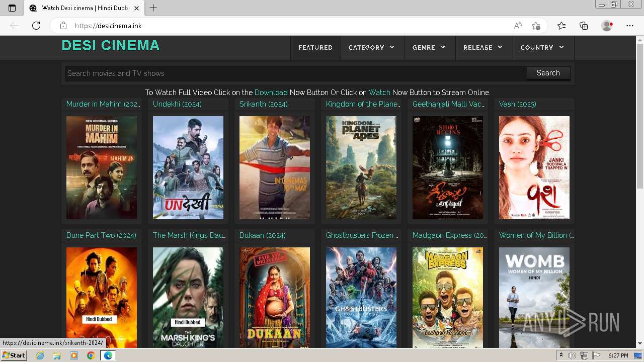Click the Action Center flag icon
This screenshot has height=362, width=644.
(x=596, y=355)
